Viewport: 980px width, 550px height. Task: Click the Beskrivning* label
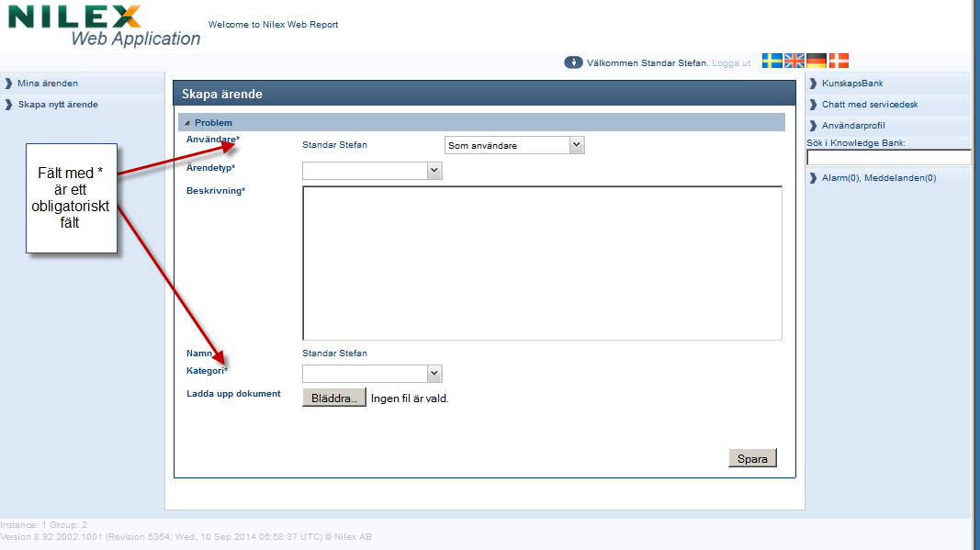[x=216, y=191]
